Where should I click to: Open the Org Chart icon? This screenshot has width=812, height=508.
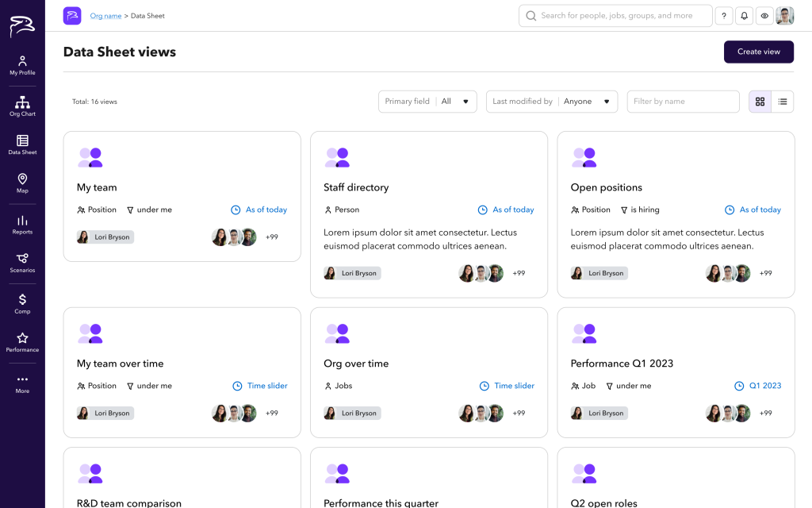click(22, 106)
